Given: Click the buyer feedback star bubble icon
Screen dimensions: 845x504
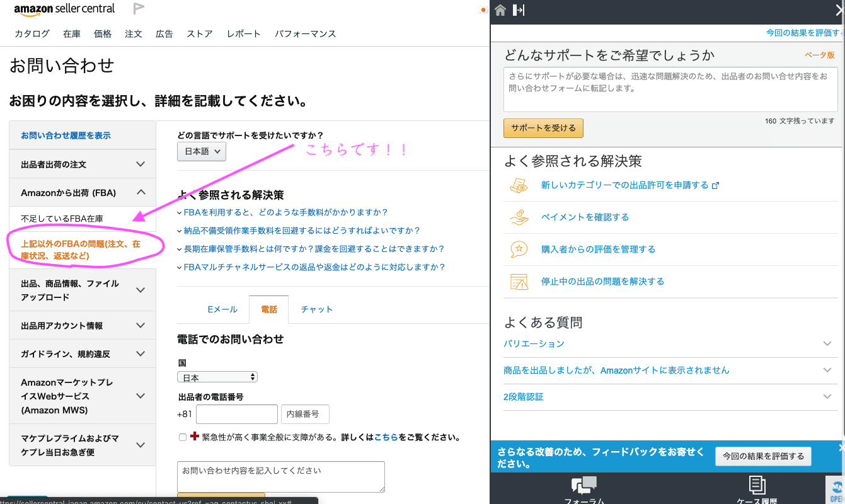Looking at the screenshot, I should 519,249.
